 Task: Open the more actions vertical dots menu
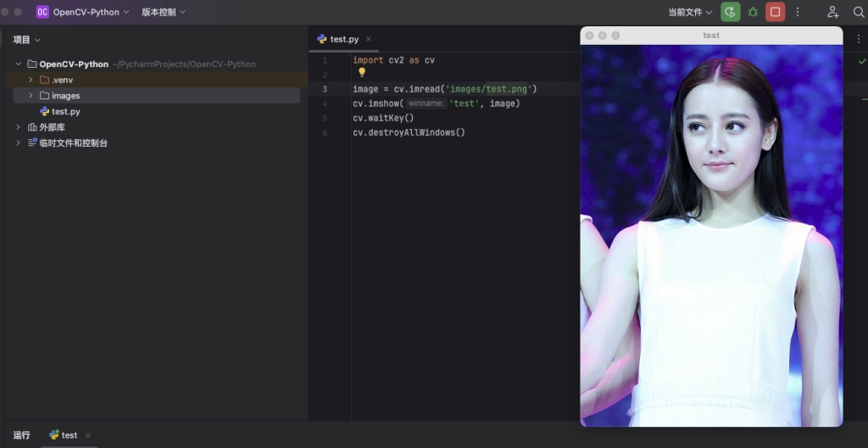tap(798, 12)
